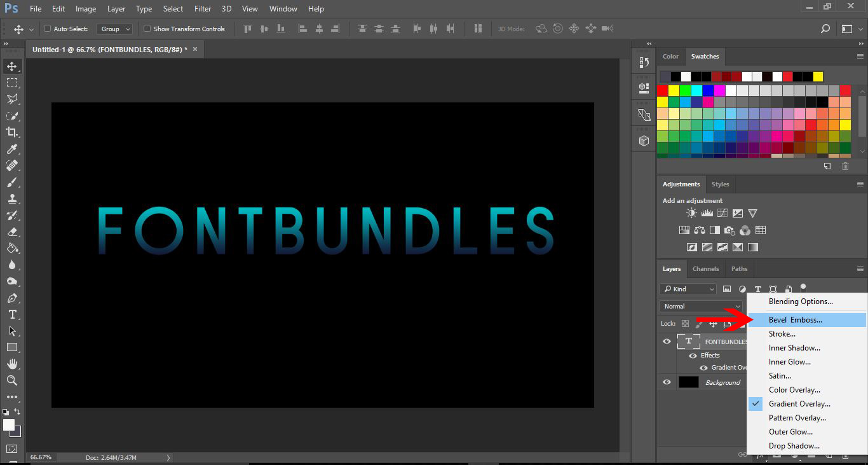Select Outer Glow menu entry
The width and height of the screenshot is (868, 465).
click(x=807, y=432)
